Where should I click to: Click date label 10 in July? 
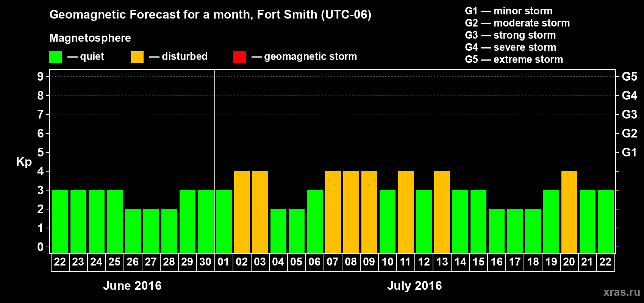point(387,262)
